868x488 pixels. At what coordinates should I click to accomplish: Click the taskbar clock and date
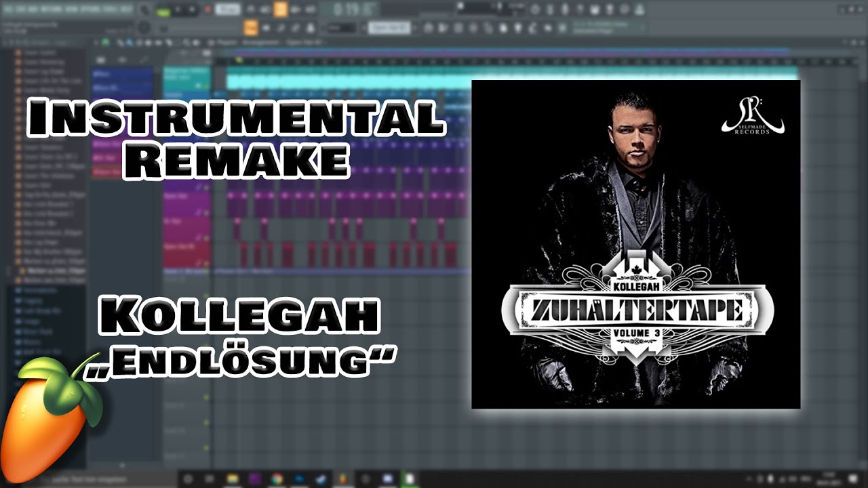point(829,479)
